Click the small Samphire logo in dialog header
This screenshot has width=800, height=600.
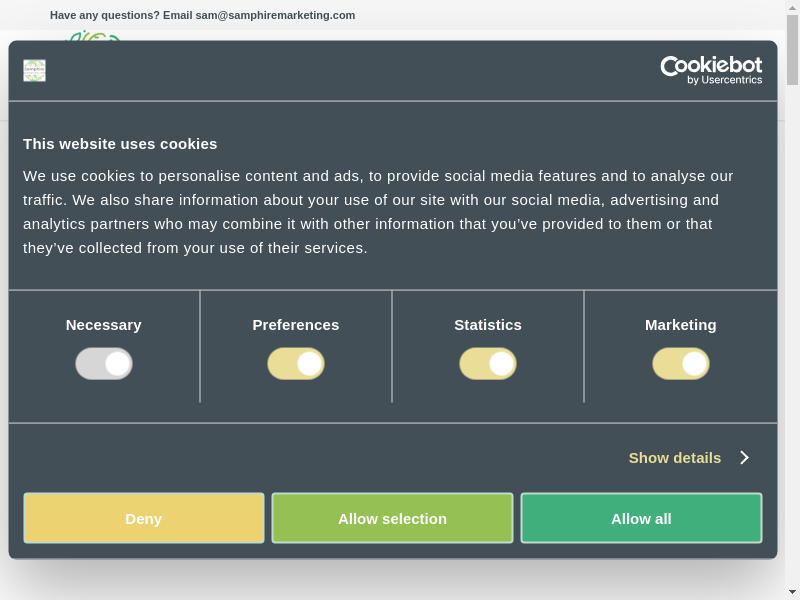coord(35,70)
